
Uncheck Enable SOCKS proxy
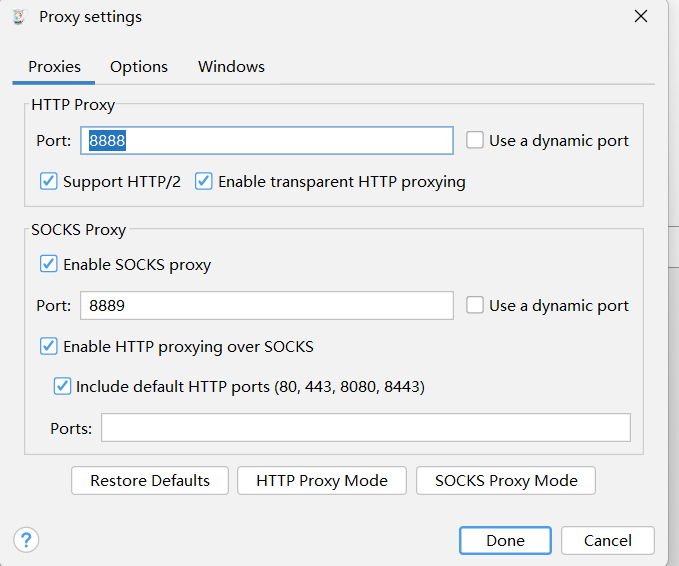tap(49, 265)
